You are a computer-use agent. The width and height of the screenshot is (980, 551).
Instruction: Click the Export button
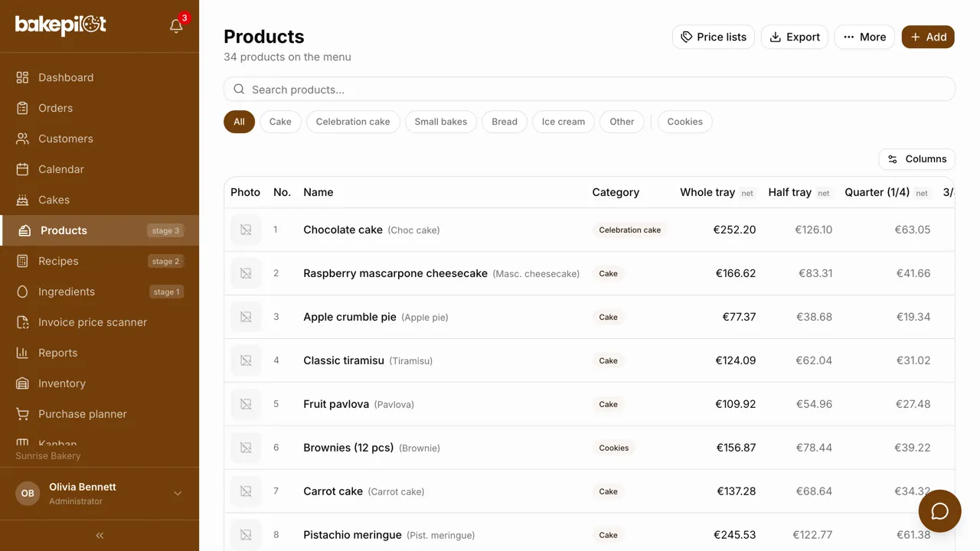794,37
